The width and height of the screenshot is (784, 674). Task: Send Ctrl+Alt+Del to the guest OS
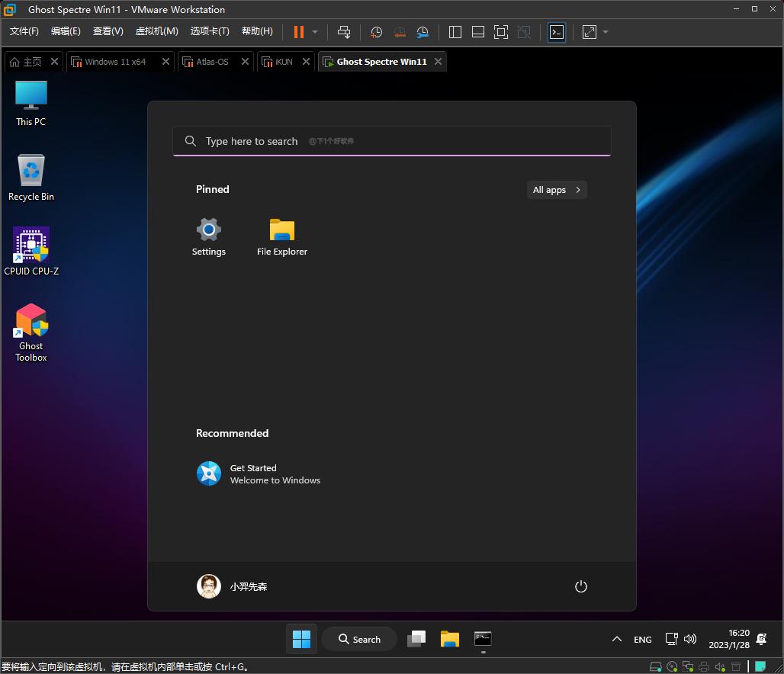[x=344, y=32]
